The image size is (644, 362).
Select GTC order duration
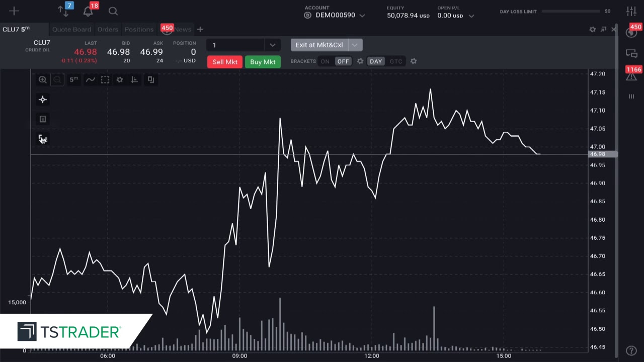pyautogui.click(x=396, y=61)
